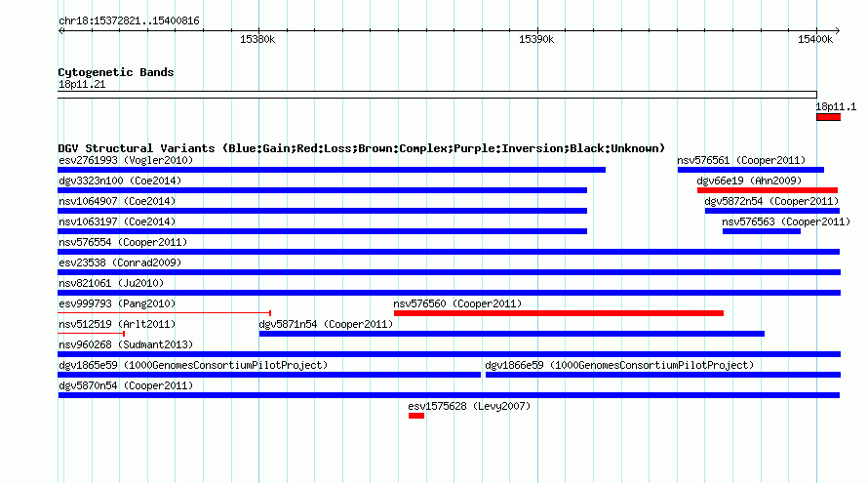Image resolution: width=868 pixels, height=483 pixels.
Task: Click nsv576561 (Cooper2011) variant label
Action: [x=742, y=160]
